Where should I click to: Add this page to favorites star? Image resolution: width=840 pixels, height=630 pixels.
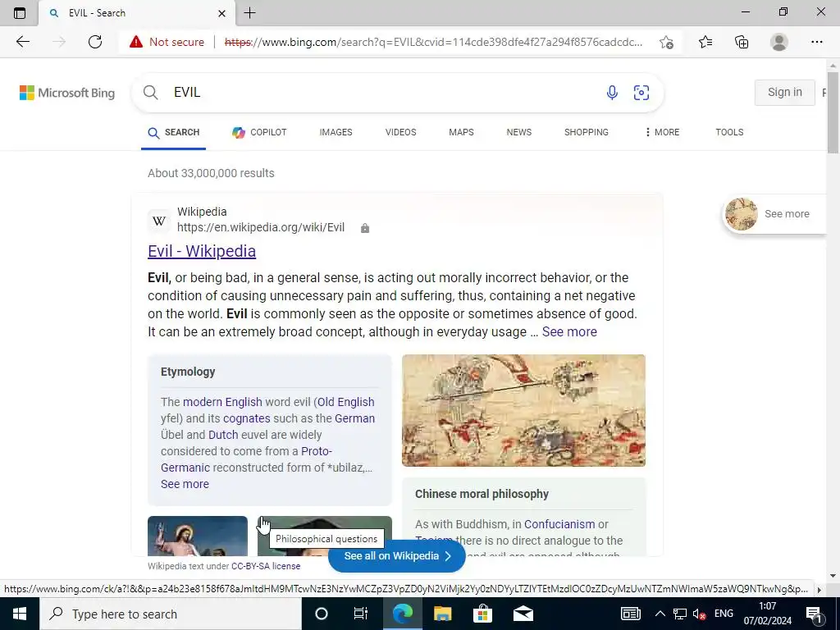click(x=666, y=42)
